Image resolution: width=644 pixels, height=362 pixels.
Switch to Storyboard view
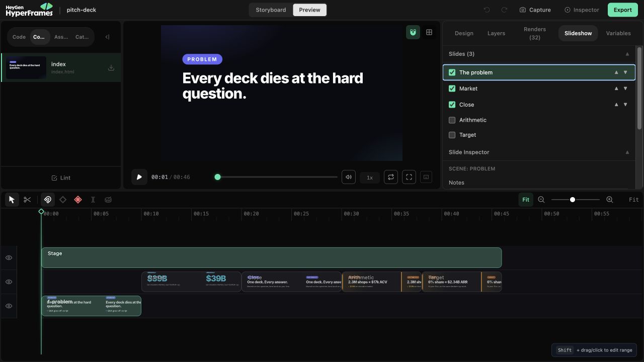click(x=271, y=10)
